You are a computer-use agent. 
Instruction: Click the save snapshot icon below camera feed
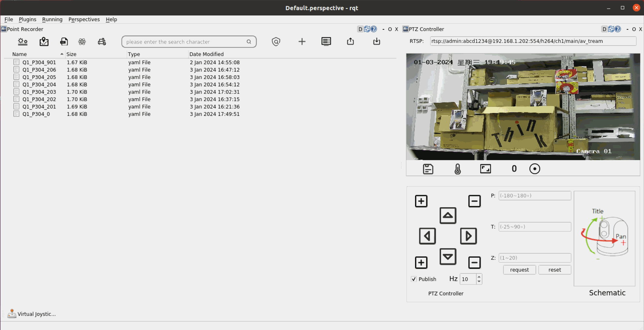pyautogui.click(x=428, y=169)
